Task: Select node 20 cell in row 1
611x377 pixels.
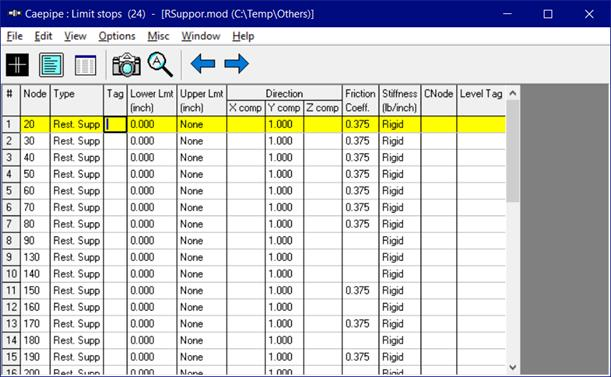Action: tap(35, 124)
